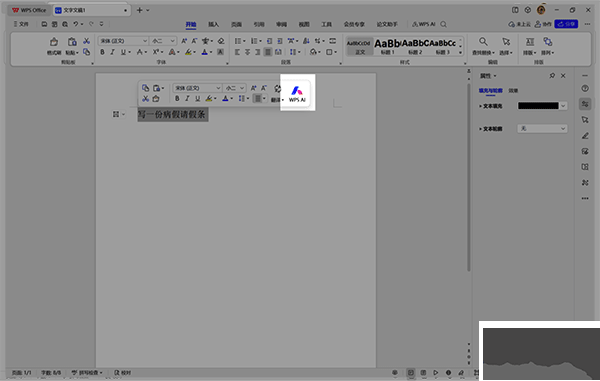Toggle Italic in the floating mini toolbar
Image resolution: width=600 pixels, height=381 pixels.
click(187, 99)
